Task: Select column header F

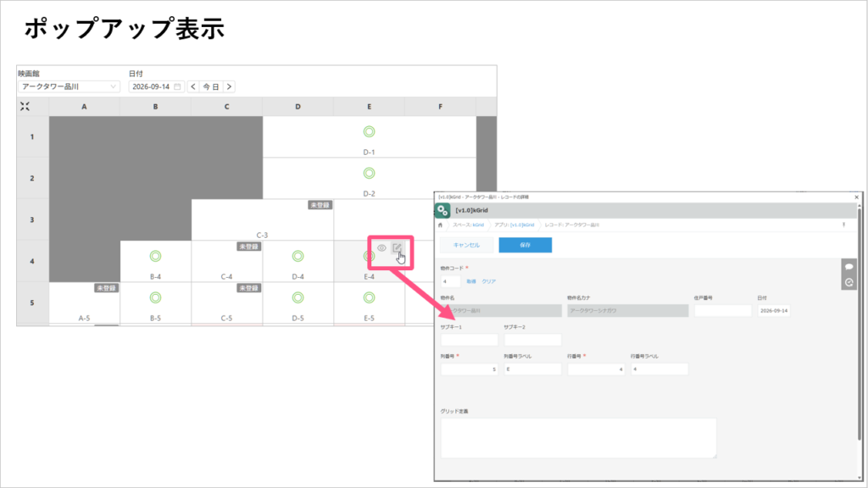Action: pyautogui.click(x=441, y=106)
